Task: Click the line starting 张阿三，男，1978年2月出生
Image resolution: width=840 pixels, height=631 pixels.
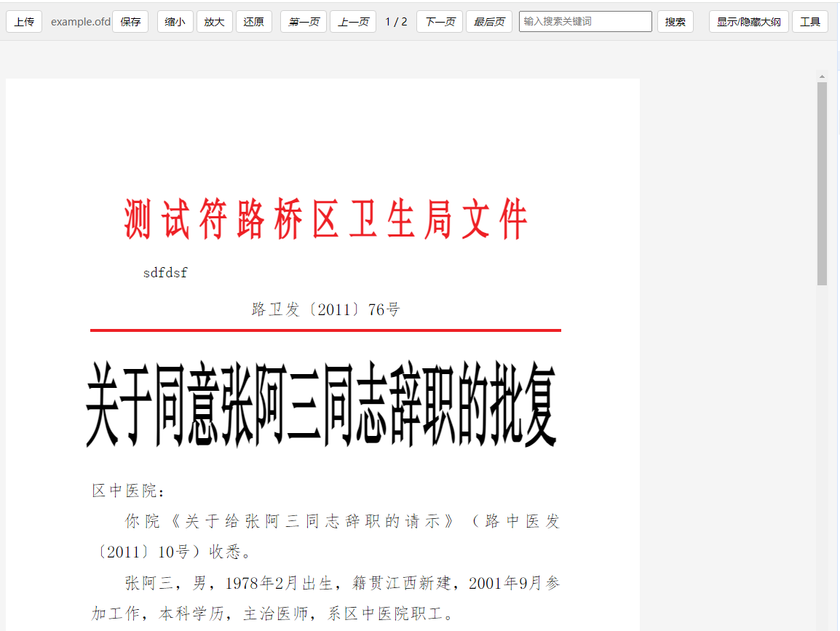Action: click(x=342, y=583)
